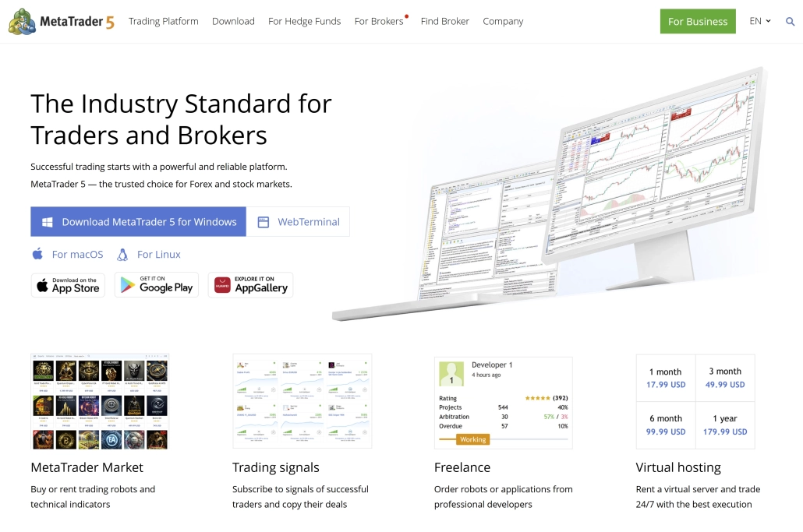Select the 1 year hosting plan
The image size is (803, 532).
coord(725,425)
